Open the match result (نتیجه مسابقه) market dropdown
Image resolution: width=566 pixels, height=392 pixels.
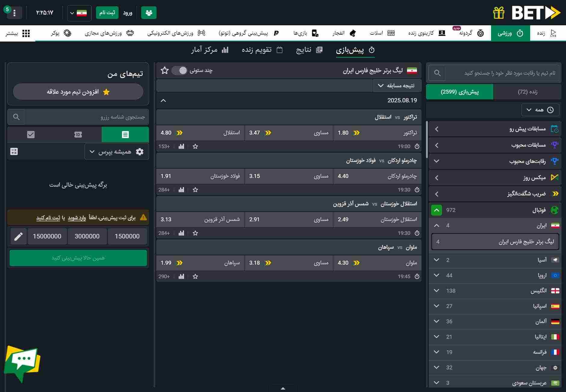[x=397, y=86]
